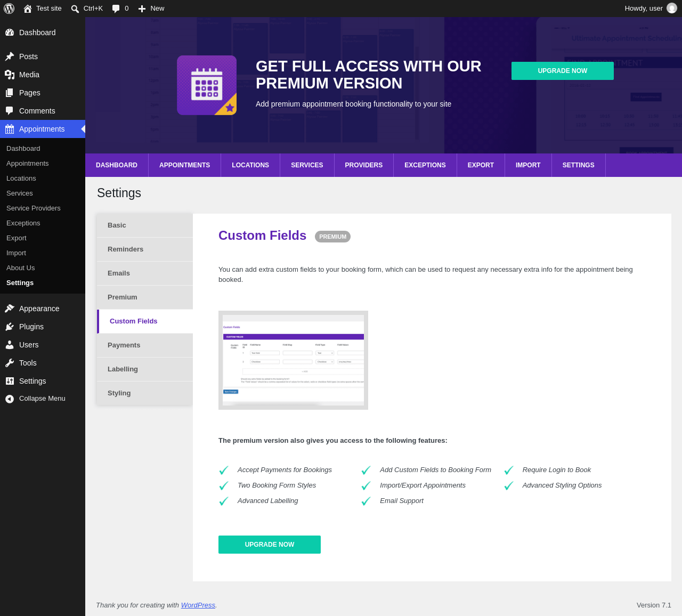Image resolution: width=682 pixels, height=616 pixels.
Task: Click the Appearance paintbrush icon
Action: [x=10, y=309]
